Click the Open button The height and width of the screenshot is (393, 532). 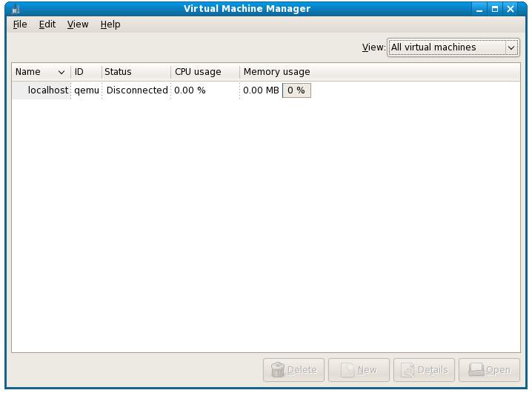(x=489, y=370)
